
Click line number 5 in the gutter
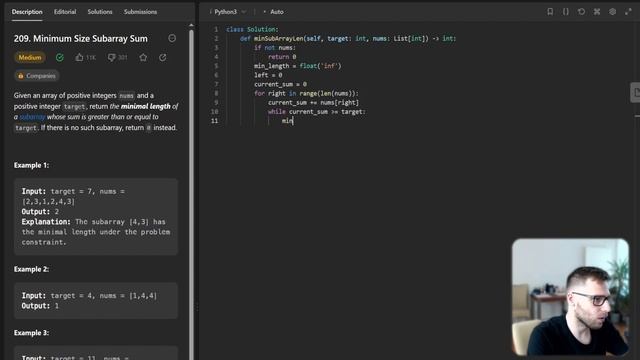[216, 66]
